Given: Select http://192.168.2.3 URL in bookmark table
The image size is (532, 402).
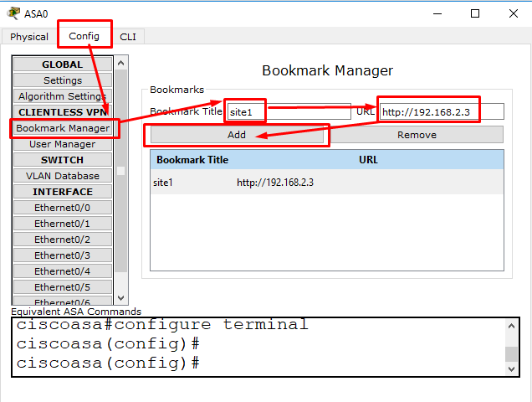Looking at the screenshot, I should coord(275,183).
